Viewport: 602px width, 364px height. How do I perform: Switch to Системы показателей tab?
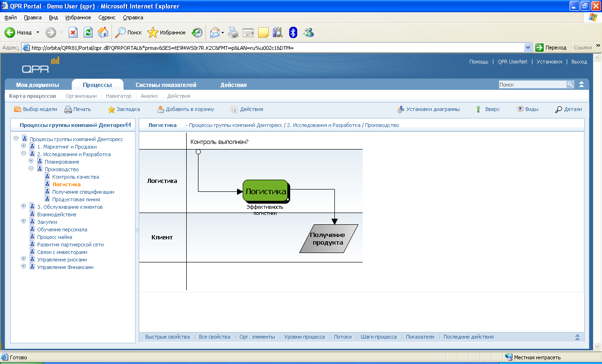click(x=166, y=85)
